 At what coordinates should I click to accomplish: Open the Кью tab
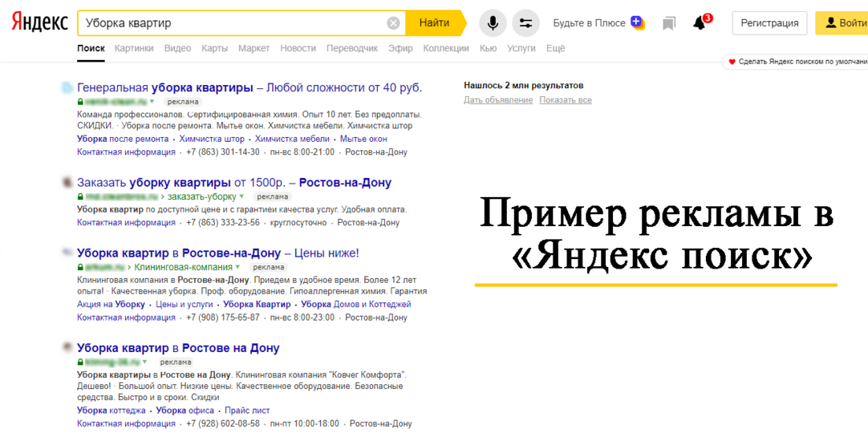(488, 48)
